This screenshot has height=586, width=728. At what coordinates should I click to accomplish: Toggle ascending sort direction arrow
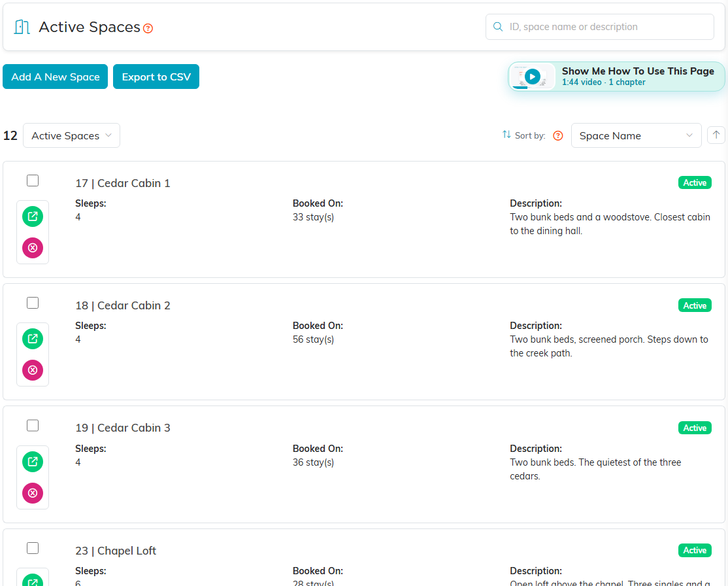(716, 135)
